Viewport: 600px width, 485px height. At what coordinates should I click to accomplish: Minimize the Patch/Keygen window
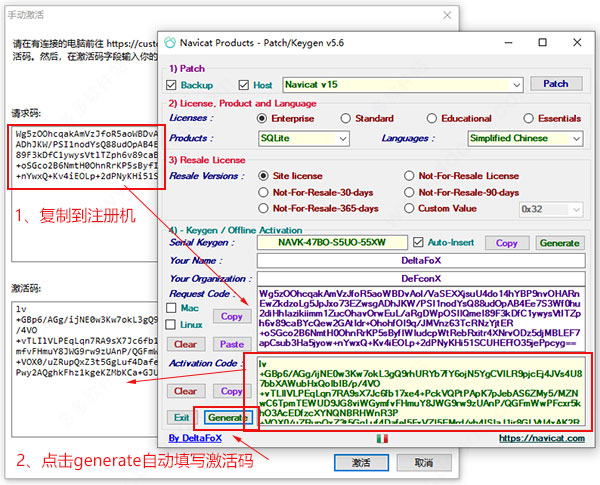tap(508, 42)
